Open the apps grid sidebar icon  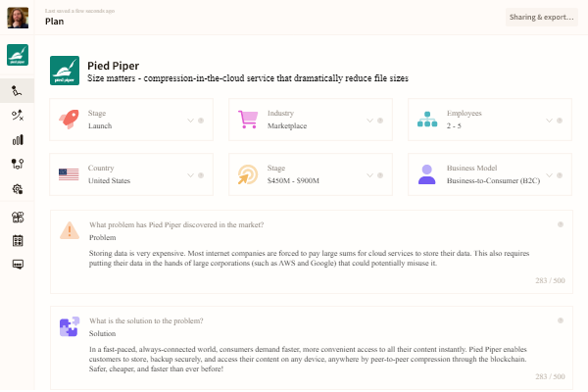pyautogui.click(x=17, y=217)
